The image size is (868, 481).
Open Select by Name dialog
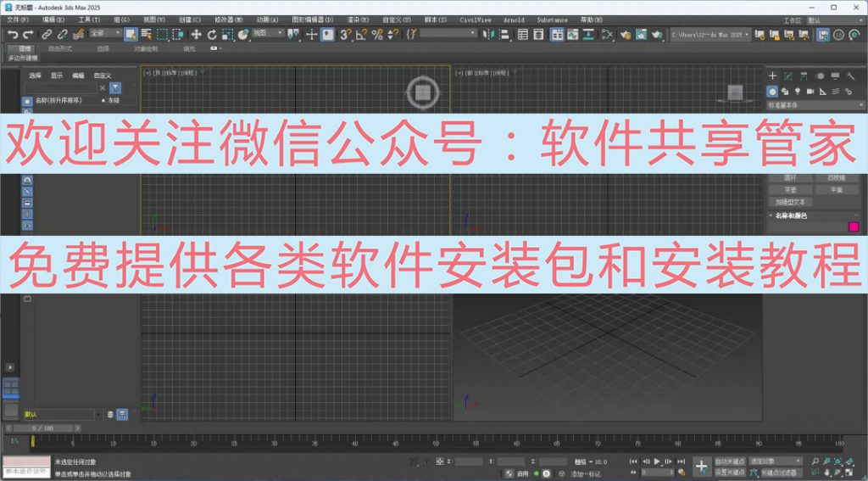pos(146,34)
